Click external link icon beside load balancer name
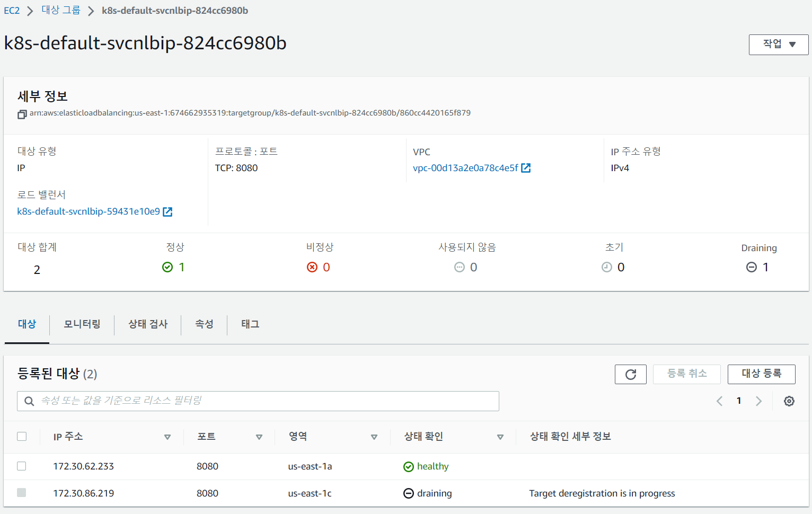Viewport: 812px width, 514px height. pyautogui.click(x=167, y=211)
